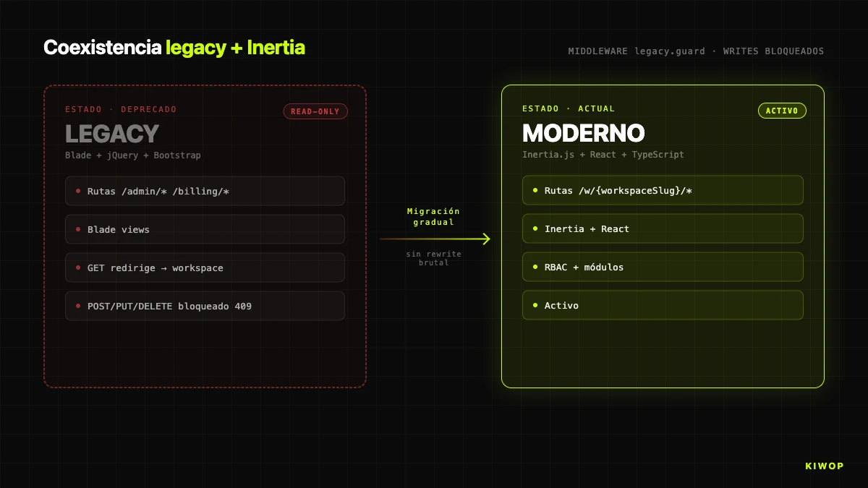Click the Migración gradual link

[433, 217]
